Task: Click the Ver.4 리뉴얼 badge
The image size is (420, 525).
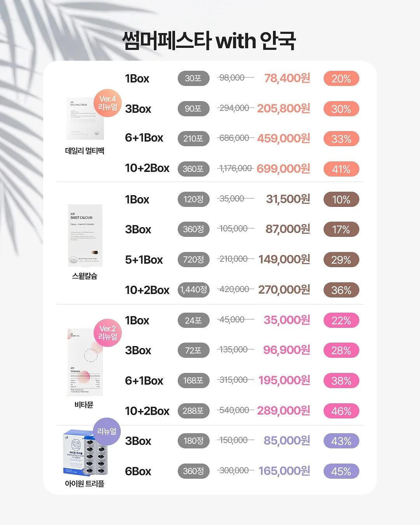Action: click(x=108, y=103)
